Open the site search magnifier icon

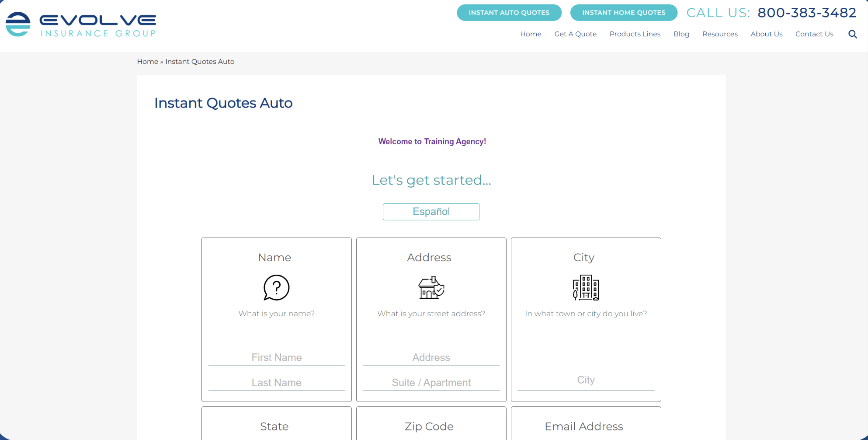coord(852,34)
